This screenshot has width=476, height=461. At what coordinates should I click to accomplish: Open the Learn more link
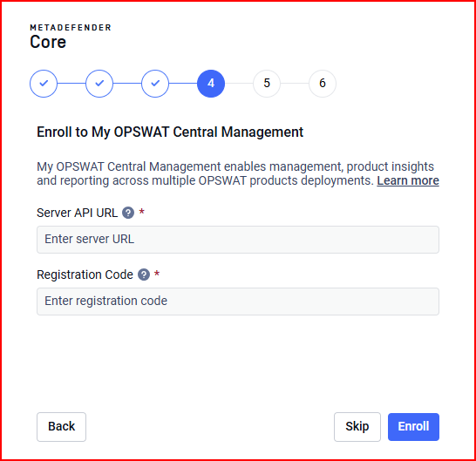click(408, 181)
